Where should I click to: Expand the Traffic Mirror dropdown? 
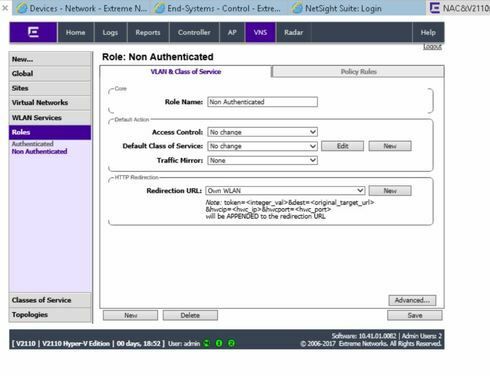[x=262, y=160]
